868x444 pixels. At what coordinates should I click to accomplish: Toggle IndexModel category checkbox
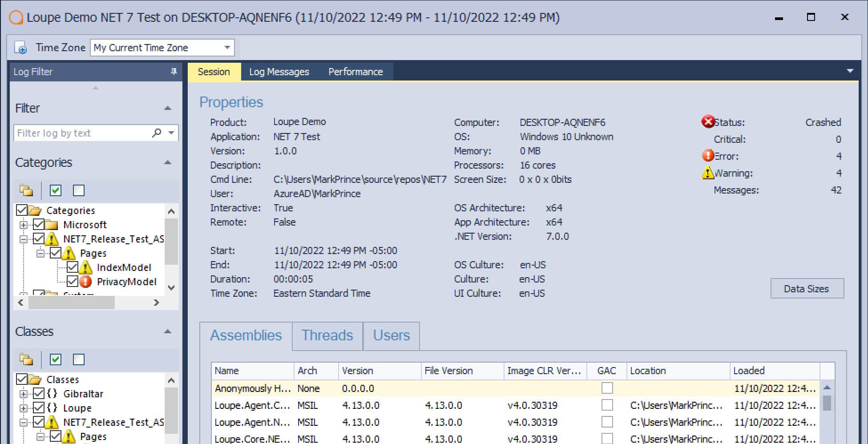pyautogui.click(x=73, y=267)
